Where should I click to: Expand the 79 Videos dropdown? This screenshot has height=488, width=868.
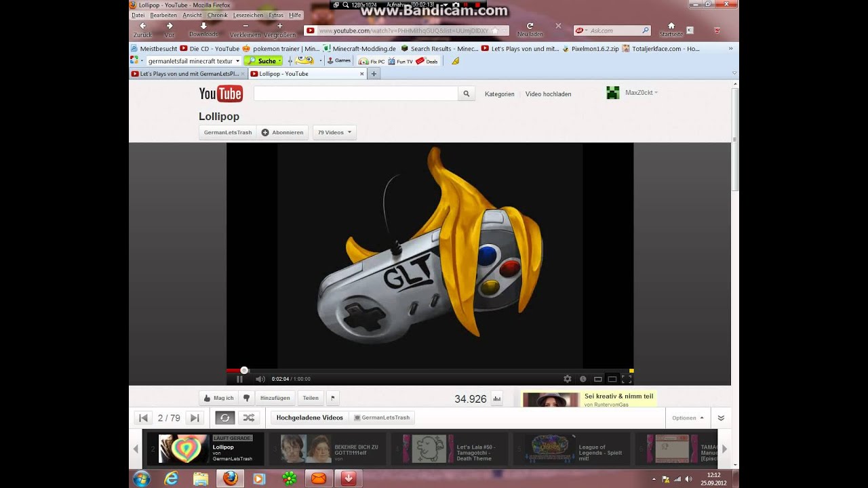pos(335,132)
